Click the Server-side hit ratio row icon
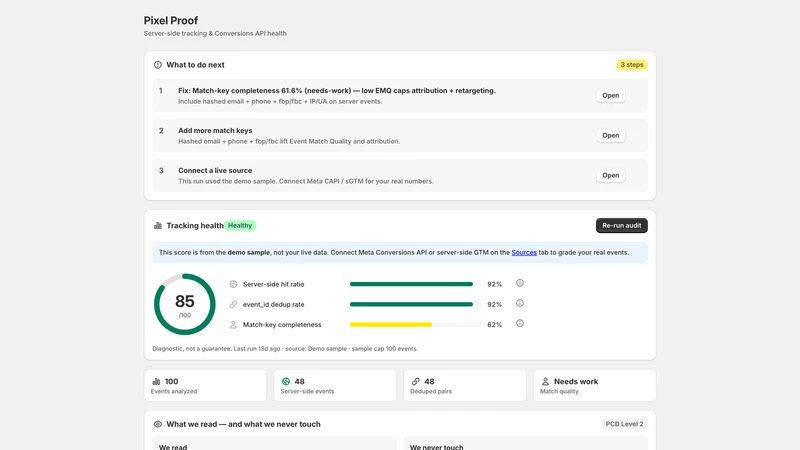This screenshot has height=450, width=800. click(233, 284)
